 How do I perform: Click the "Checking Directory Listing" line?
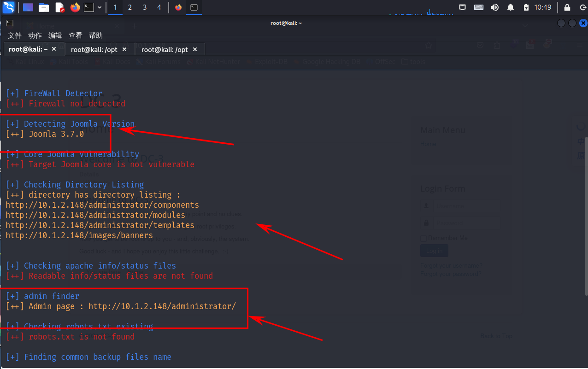coord(75,185)
